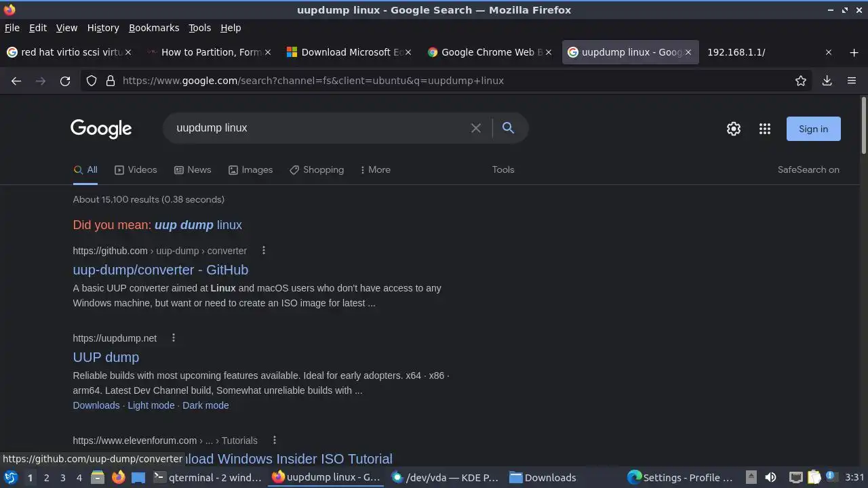The width and height of the screenshot is (868, 488).
Task: Switch to the /dev/vda KDE Partition taskbar window
Action: (x=445, y=477)
